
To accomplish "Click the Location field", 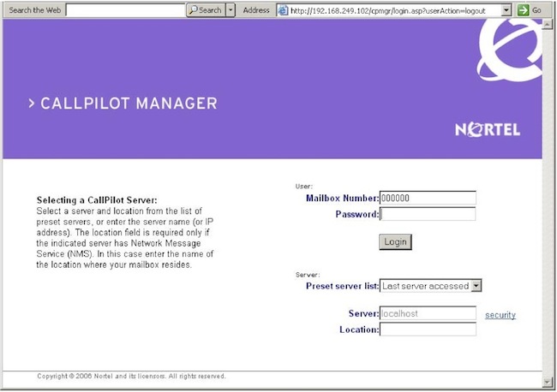I will tap(428, 330).
